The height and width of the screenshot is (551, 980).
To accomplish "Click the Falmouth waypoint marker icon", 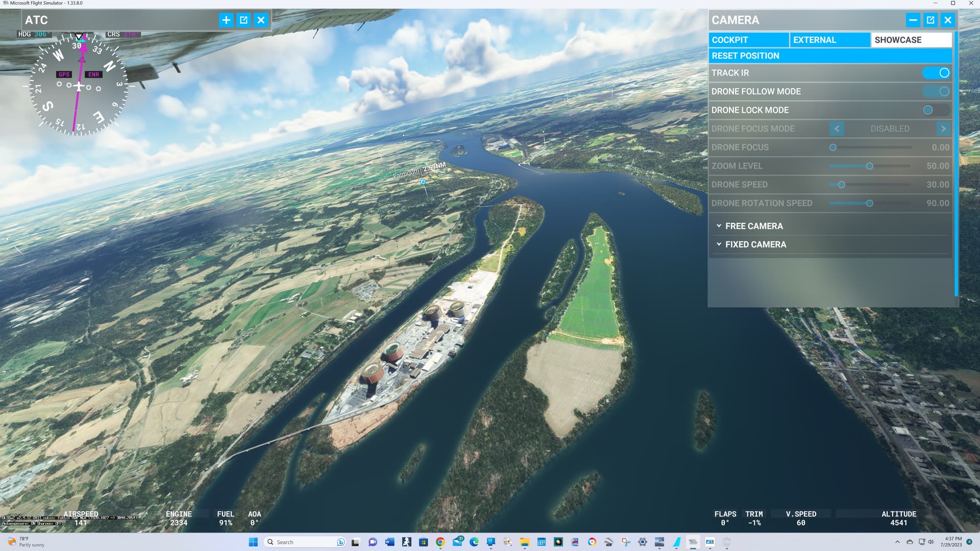I will point(423,182).
